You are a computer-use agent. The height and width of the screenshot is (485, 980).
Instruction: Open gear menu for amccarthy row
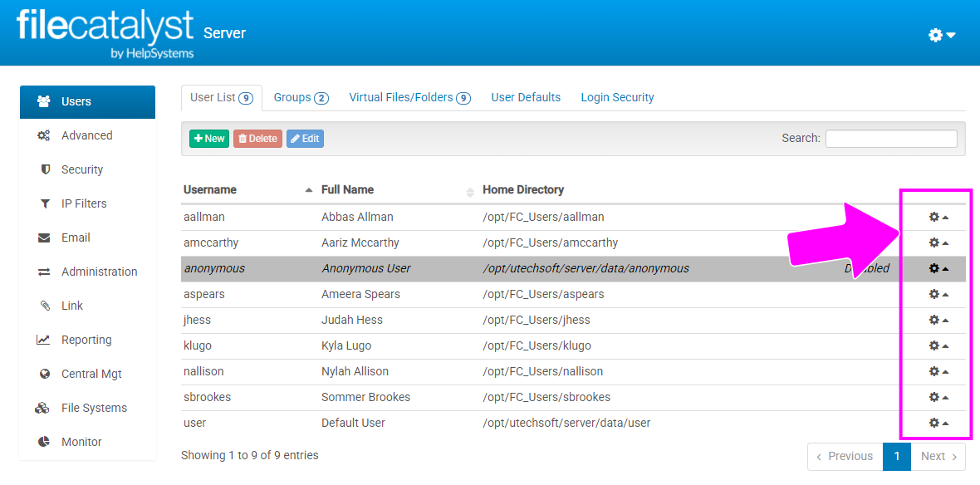938,242
